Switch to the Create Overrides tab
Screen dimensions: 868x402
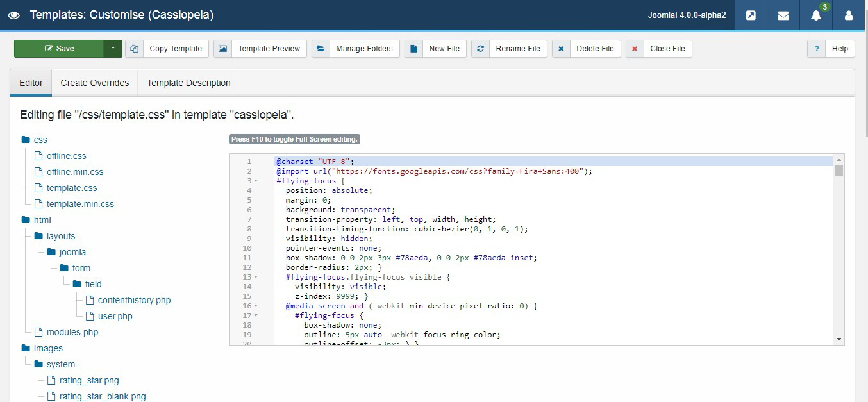(x=95, y=83)
